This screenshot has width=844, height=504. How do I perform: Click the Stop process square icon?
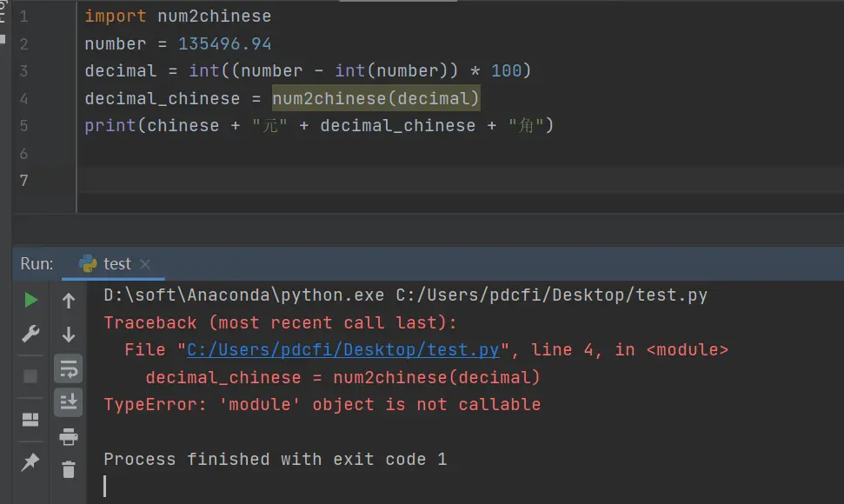pyautogui.click(x=30, y=376)
